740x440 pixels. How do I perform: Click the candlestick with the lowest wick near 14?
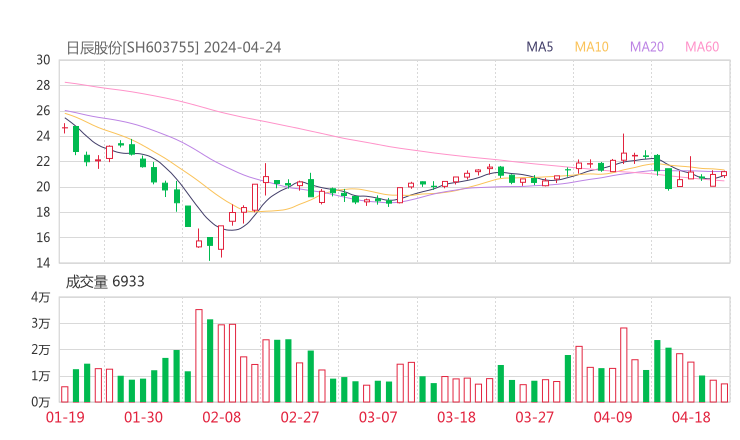(x=210, y=248)
